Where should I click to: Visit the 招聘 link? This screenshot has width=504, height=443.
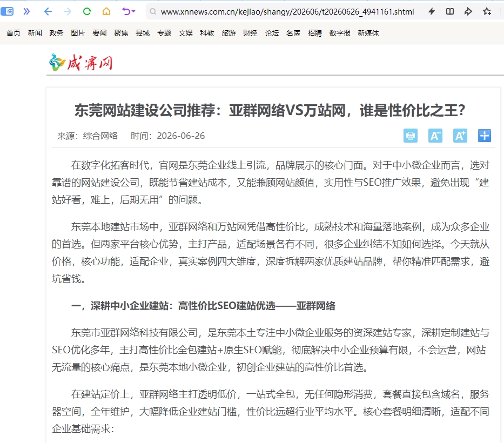[315, 33]
